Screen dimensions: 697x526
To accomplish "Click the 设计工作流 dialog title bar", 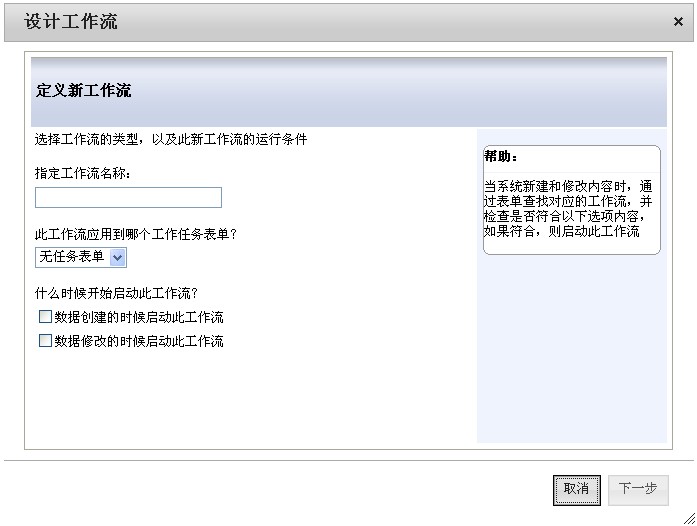I will point(300,21).
